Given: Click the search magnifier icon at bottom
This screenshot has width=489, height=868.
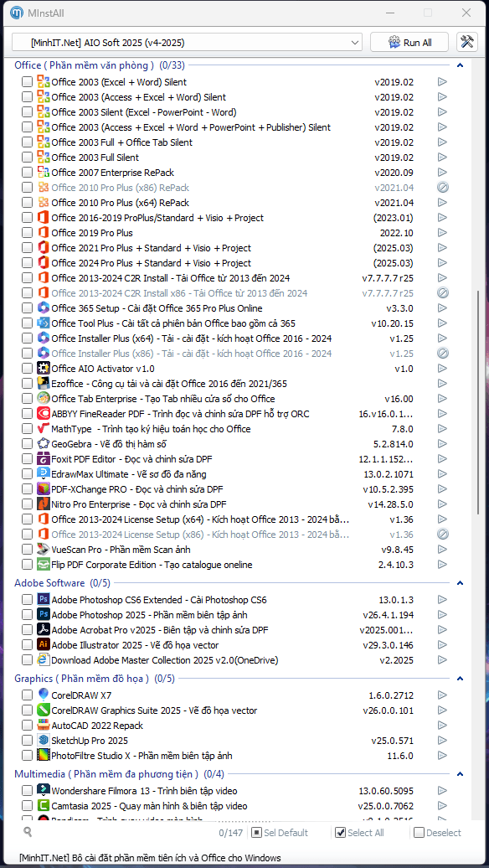Looking at the screenshot, I should (x=28, y=831).
